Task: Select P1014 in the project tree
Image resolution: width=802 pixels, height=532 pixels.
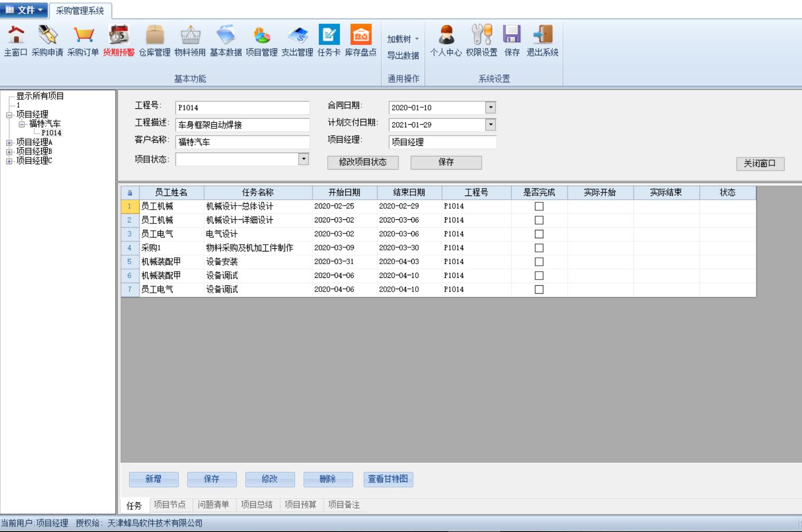Action: pyautogui.click(x=51, y=133)
